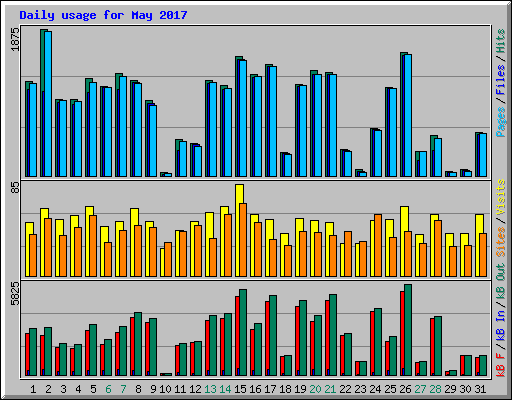The image size is (512, 400).
Task: Click the day 21 green kB Out bar
Action: (x=333, y=335)
